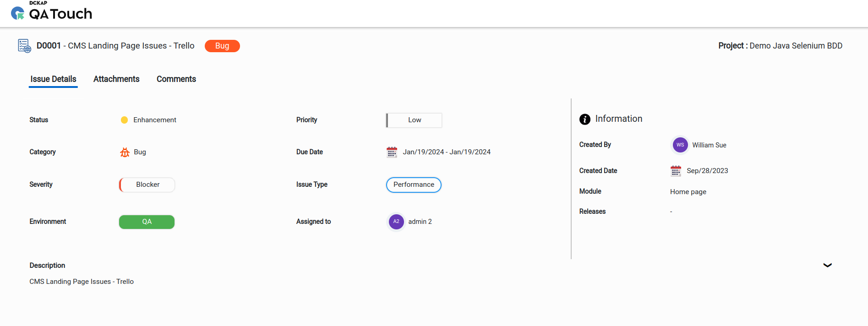Click the green QA environment badge

[147, 222]
